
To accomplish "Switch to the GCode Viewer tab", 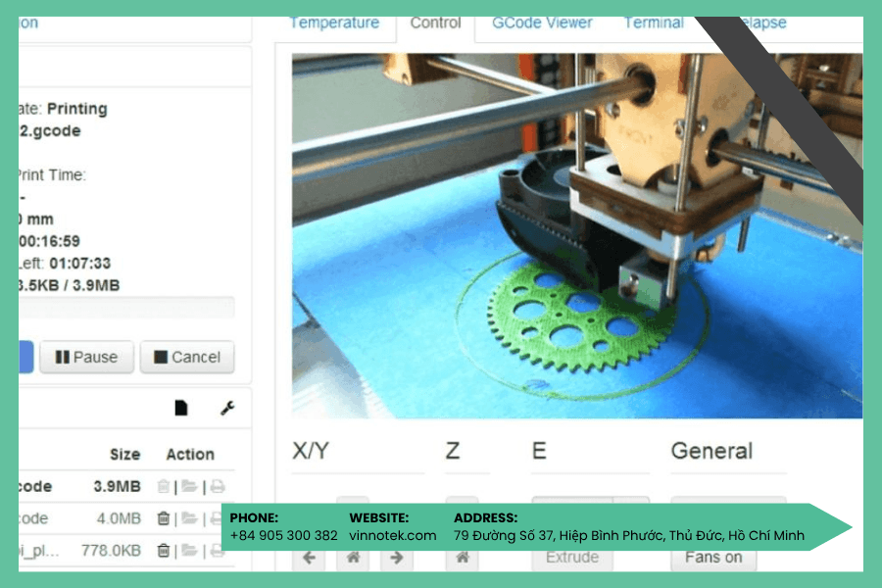I will (542, 23).
